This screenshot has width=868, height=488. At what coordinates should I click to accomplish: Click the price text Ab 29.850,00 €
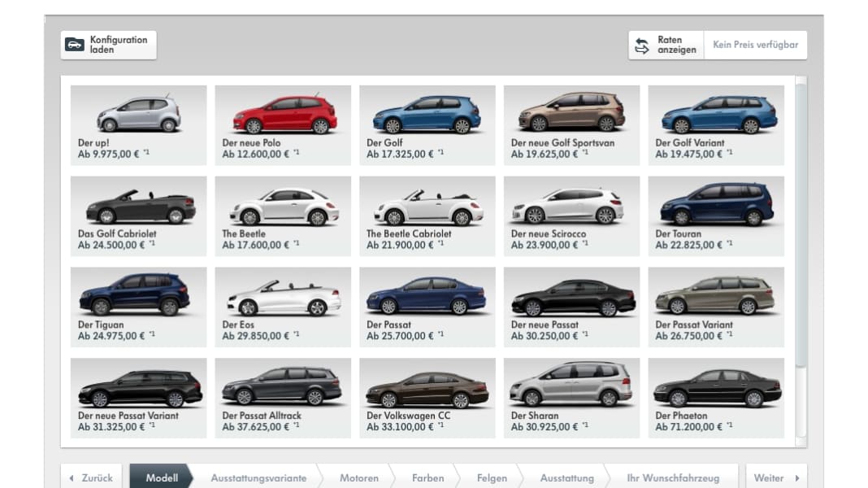pos(256,336)
